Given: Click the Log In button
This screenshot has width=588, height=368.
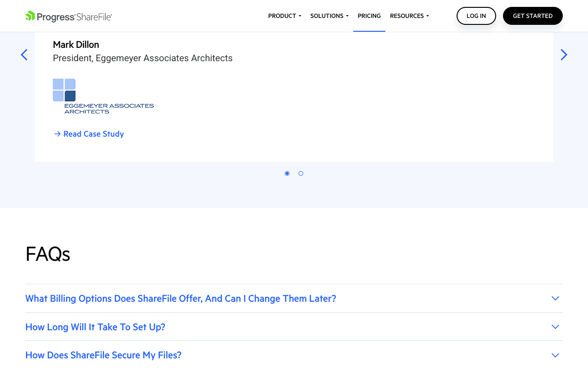Looking at the screenshot, I should 476,16.
